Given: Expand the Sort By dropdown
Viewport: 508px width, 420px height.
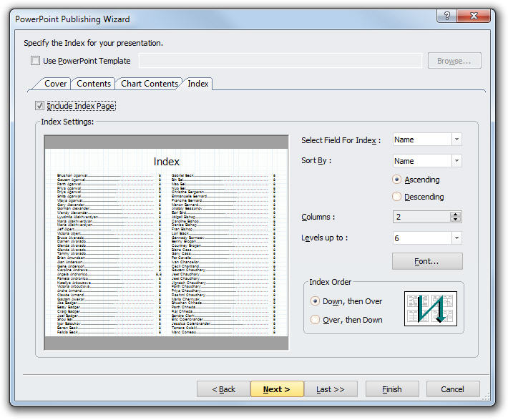Looking at the screenshot, I should point(456,161).
